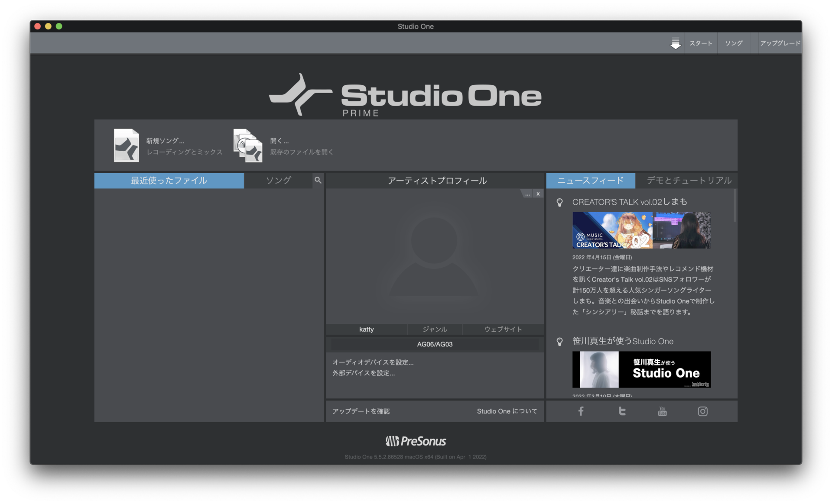Click アップデートを確認 link
The width and height of the screenshot is (832, 504).
pyautogui.click(x=361, y=411)
